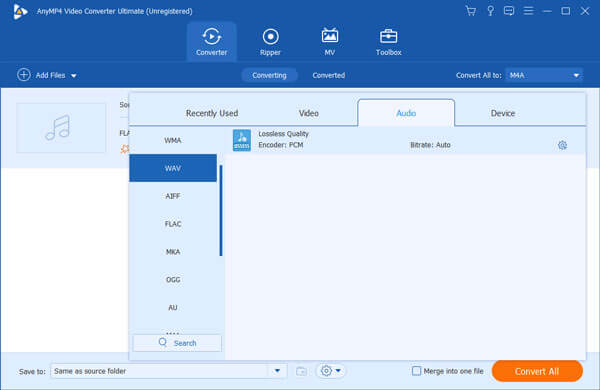This screenshot has height=390, width=600.
Task: Switch to the Device format tab
Action: pyautogui.click(x=502, y=113)
